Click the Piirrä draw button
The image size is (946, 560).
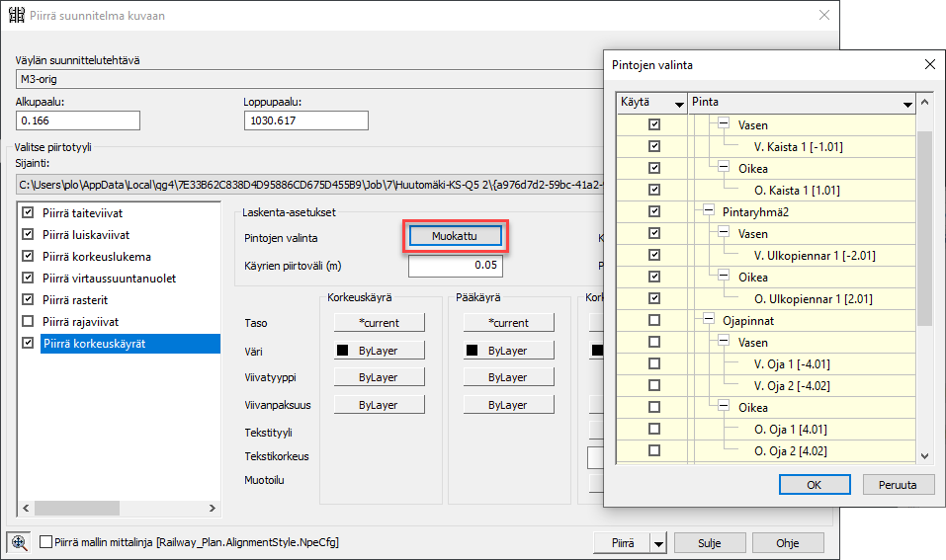pos(623,543)
